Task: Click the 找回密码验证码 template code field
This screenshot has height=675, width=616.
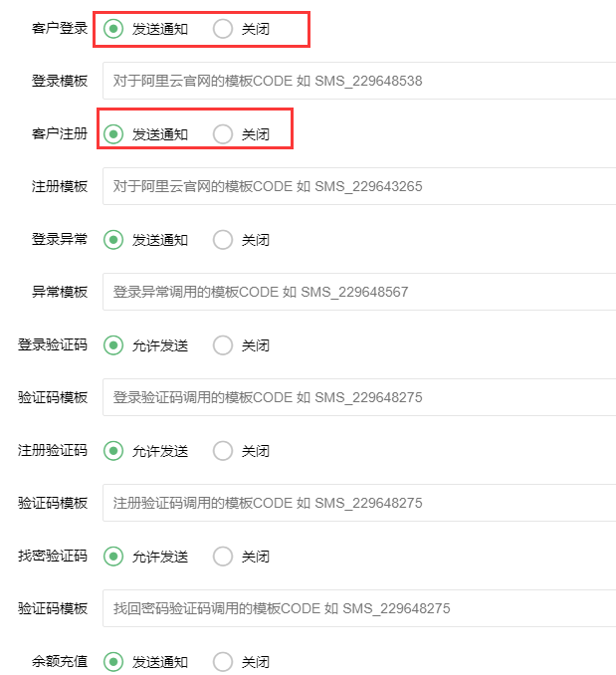Action: [358, 608]
